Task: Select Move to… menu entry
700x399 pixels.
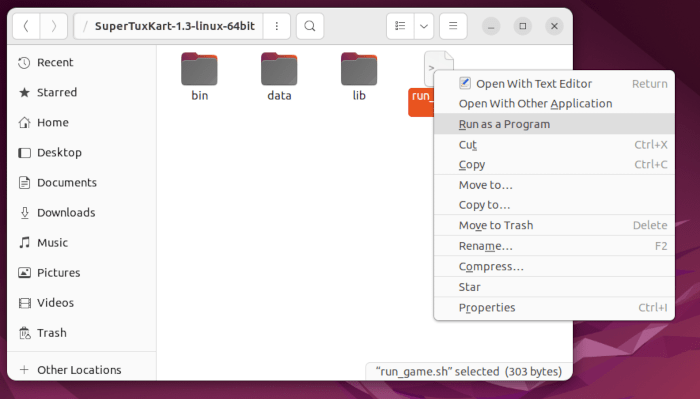Action: coord(554,185)
